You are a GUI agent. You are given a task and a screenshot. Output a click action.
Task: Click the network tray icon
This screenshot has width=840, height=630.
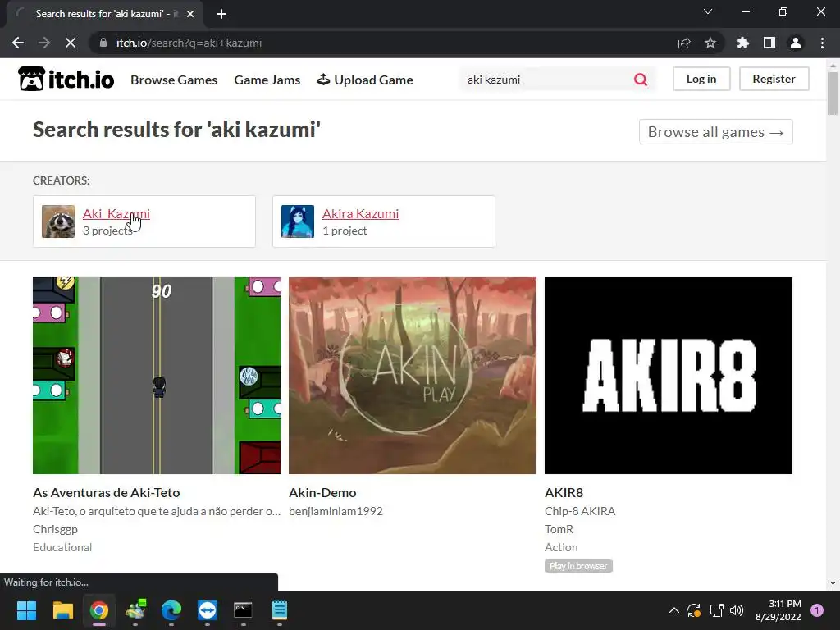[x=716, y=609]
